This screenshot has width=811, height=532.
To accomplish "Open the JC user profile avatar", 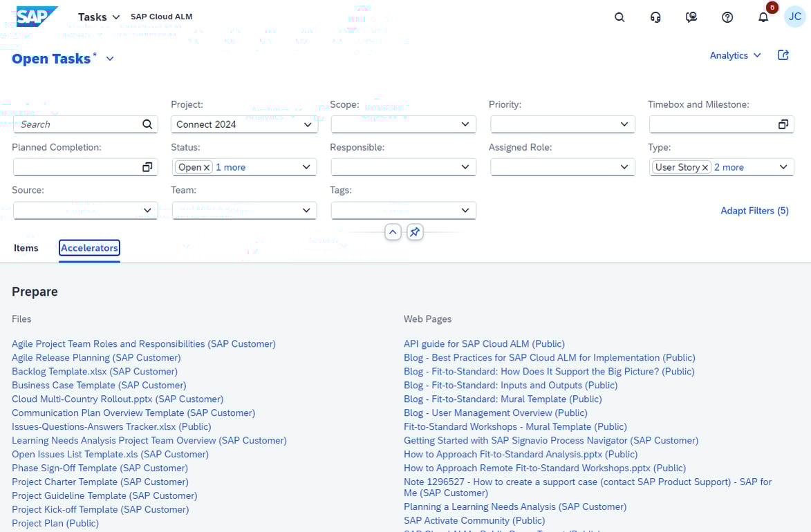I will (794, 17).
